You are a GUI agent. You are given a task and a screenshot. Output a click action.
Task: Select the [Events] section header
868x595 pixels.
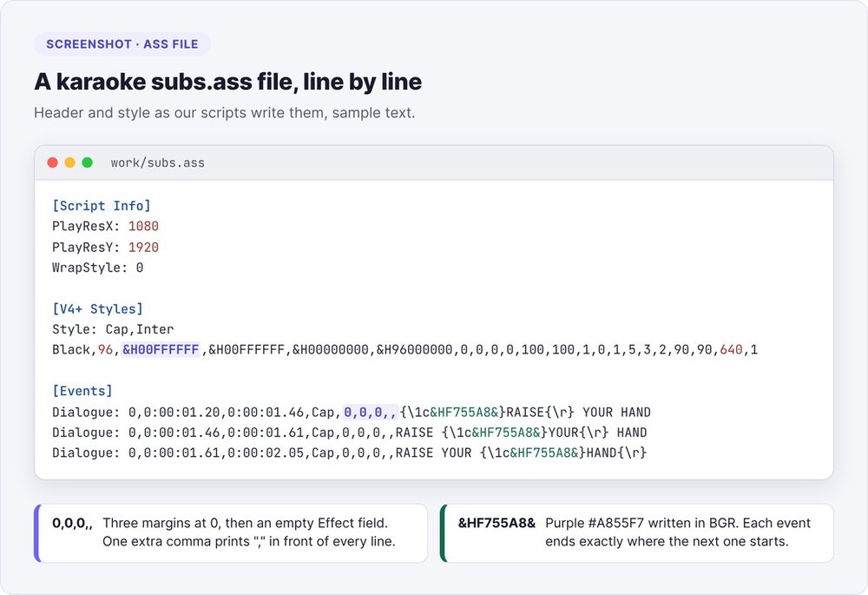pyautogui.click(x=82, y=391)
